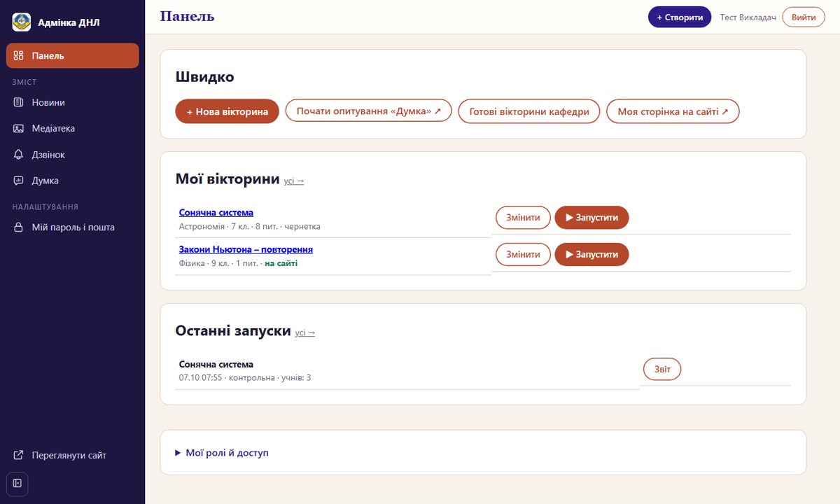Screen dimensions: 840x504
Task: Open Закони Ньютона – повторення quiz link
Action: click(x=246, y=250)
